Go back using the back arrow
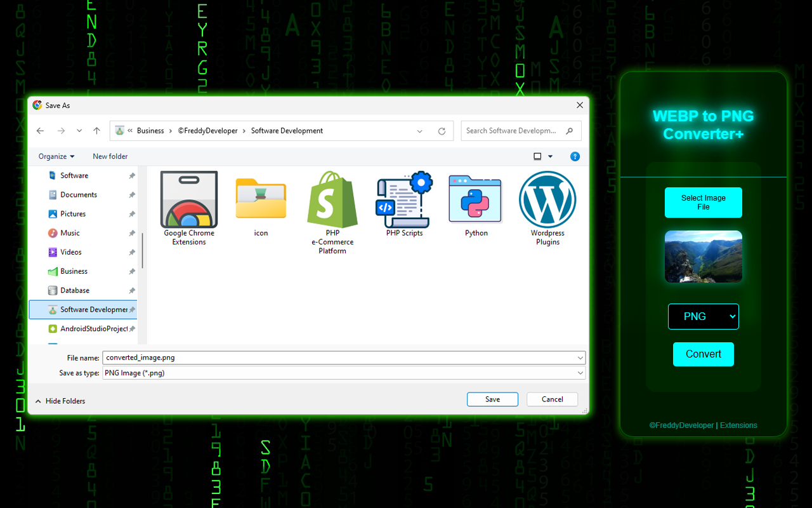 [41, 131]
